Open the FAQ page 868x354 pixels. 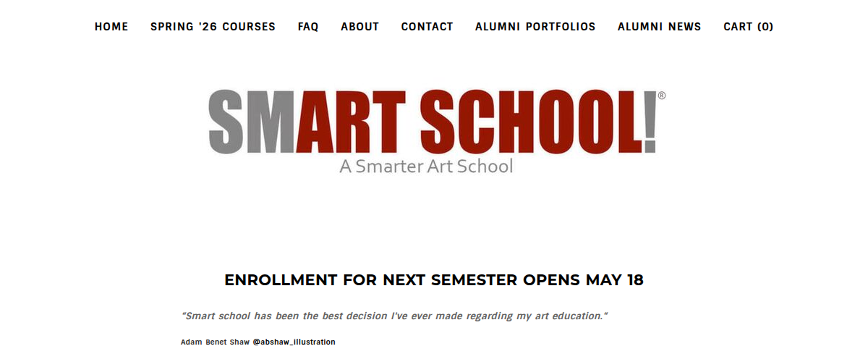[308, 27]
